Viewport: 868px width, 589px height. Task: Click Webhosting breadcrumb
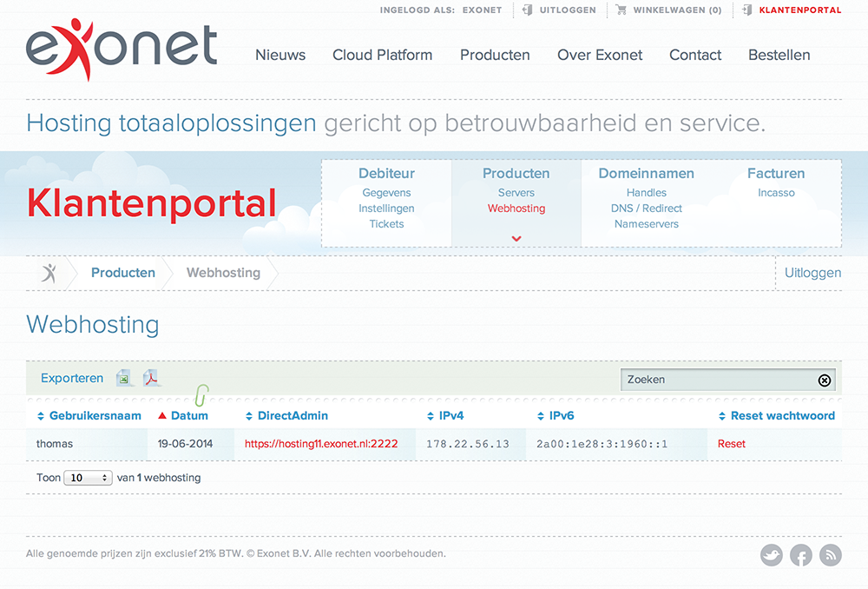223,273
